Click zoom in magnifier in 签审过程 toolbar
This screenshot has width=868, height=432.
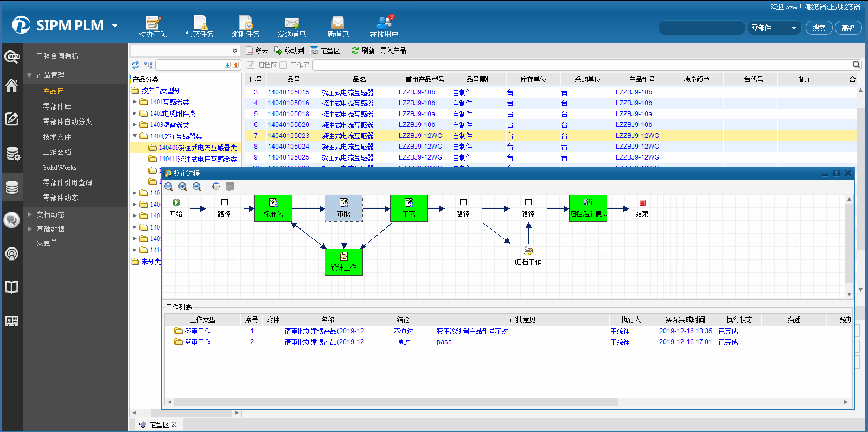tap(183, 187)
